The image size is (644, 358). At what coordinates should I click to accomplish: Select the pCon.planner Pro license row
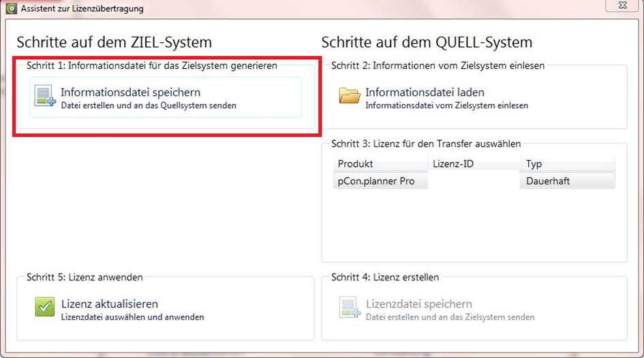pyautogui.click(x=474, y=181)
